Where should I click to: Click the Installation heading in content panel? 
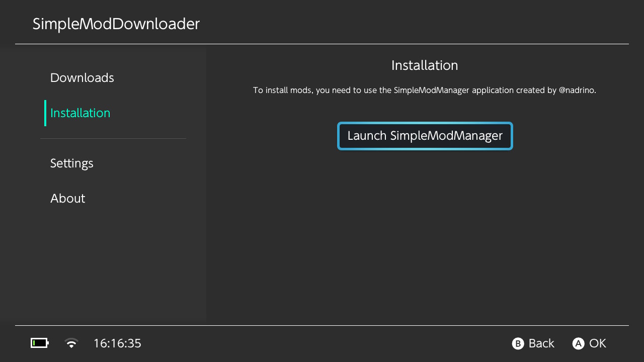(x=425, y=65)
